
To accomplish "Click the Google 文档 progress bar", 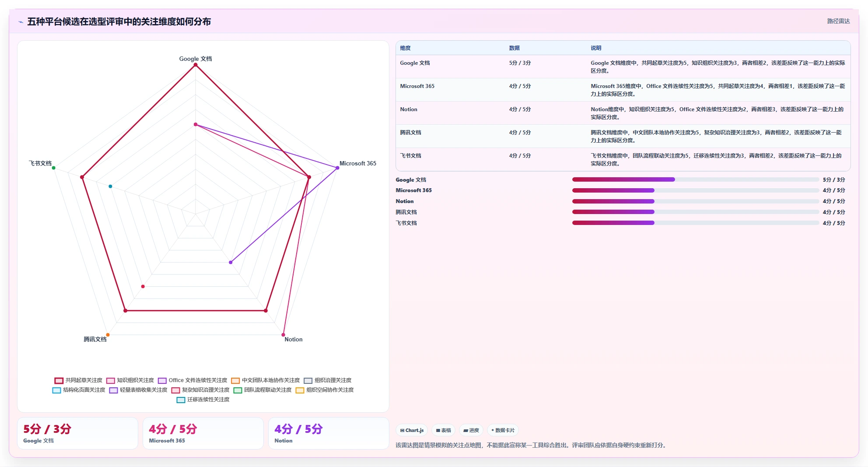I will [696, 179].
